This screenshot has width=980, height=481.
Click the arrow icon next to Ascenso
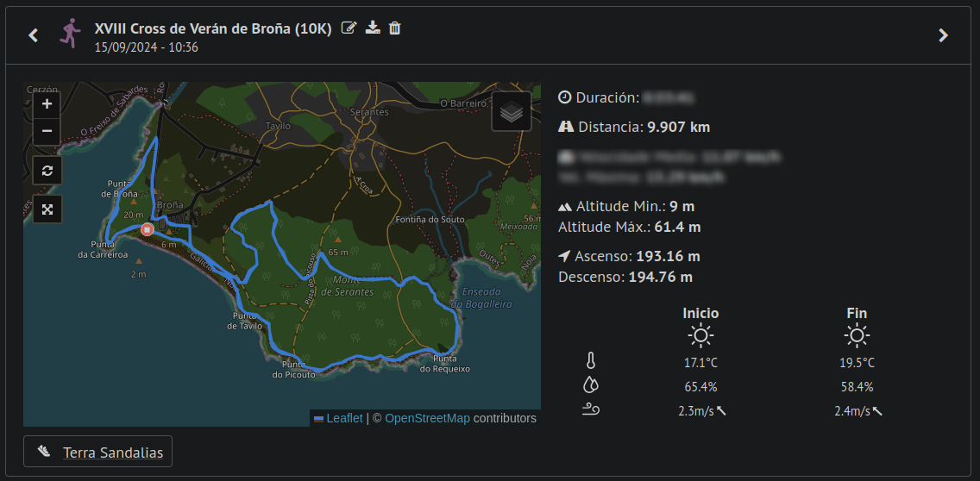pyautogui.click(x=564, y=256)
